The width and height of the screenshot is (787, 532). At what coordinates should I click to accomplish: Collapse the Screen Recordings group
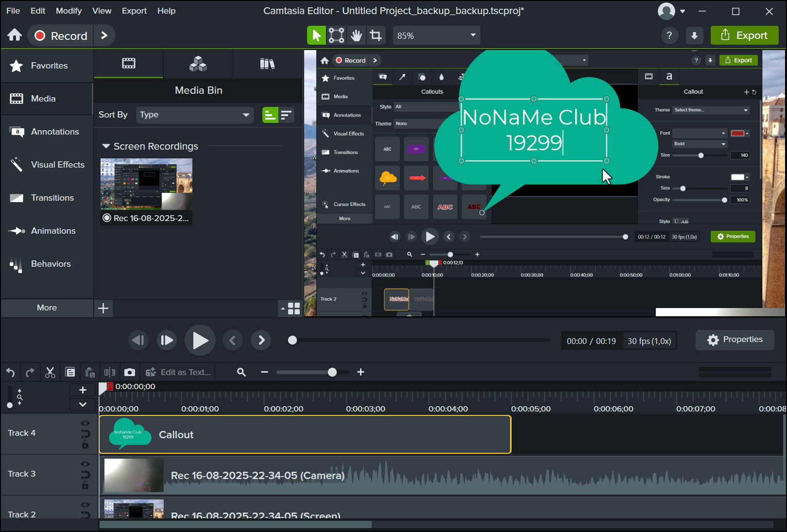105,146
